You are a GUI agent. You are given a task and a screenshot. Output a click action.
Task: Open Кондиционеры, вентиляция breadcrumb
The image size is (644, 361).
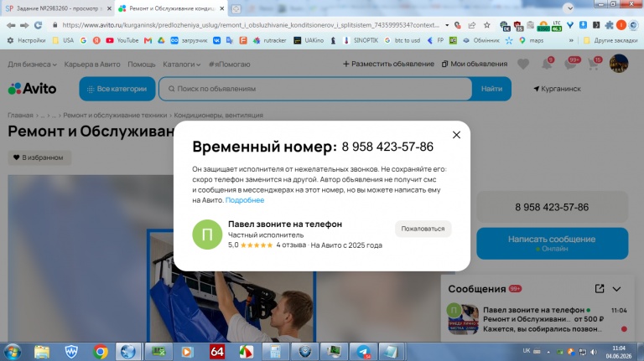pos(218,116)
